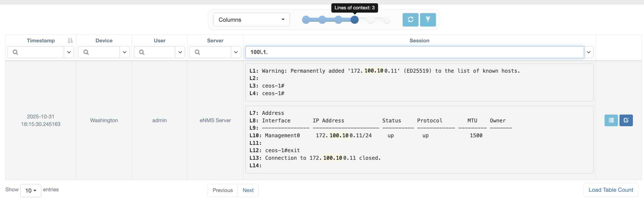Click the User search input field

pyautogui.click(x=155, y=52)
